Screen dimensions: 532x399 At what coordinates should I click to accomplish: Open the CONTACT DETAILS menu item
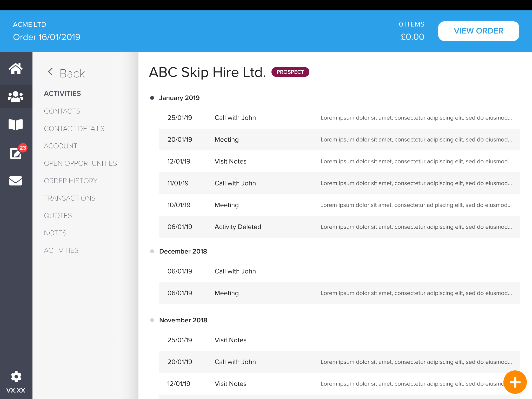74,129
